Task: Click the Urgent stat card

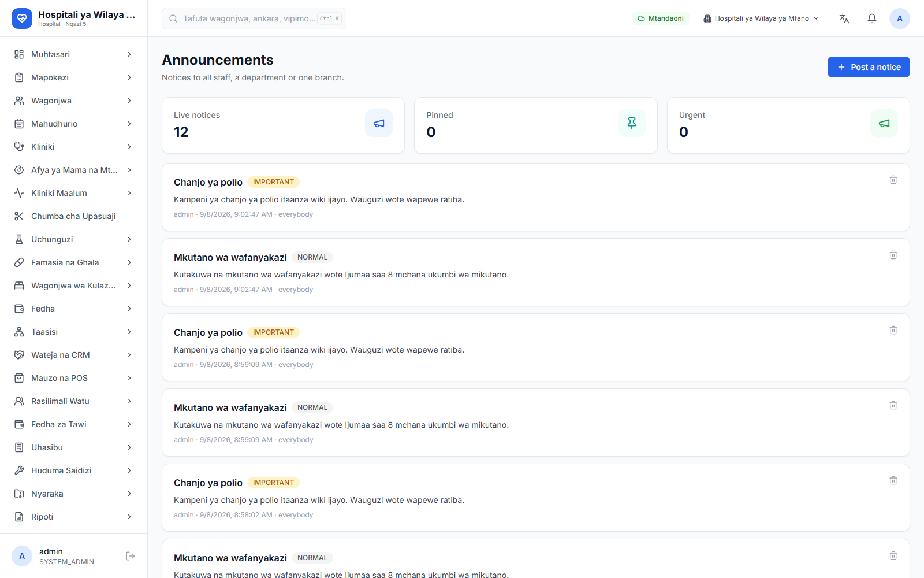Action: tap(788, 125)
